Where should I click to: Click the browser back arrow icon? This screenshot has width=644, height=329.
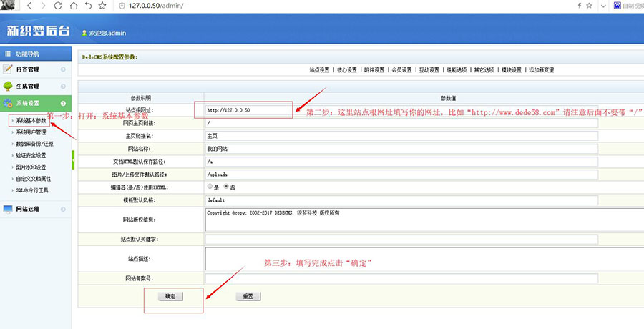(x=29, y=6)
